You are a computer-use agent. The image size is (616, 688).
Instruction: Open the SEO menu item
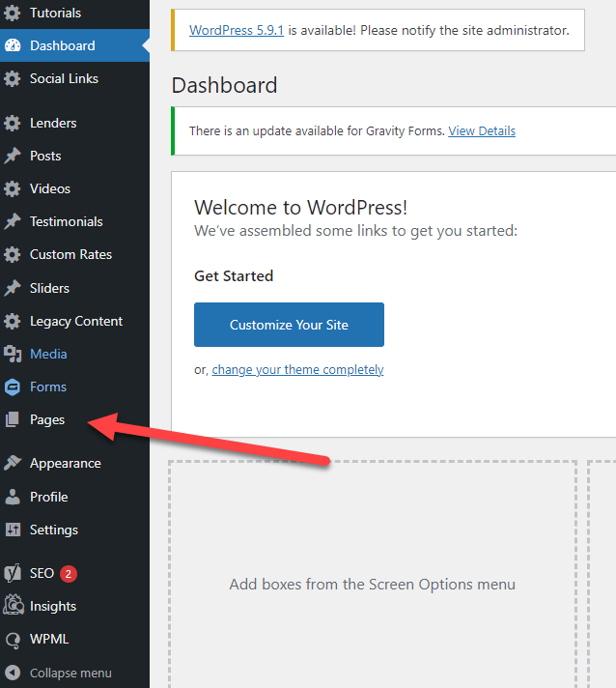[74, 573]
